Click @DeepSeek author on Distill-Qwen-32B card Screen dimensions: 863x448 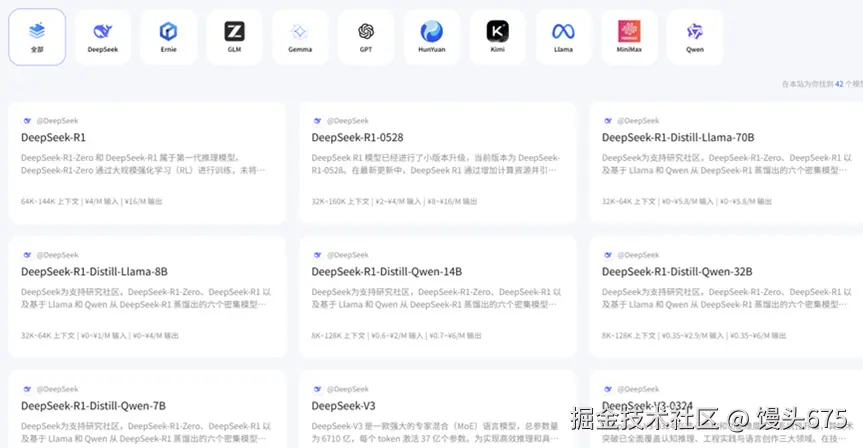coord(638,255)
